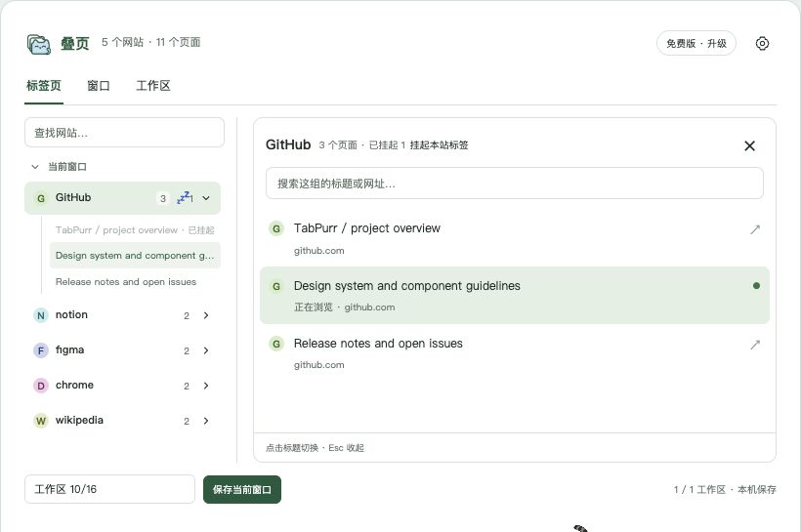Select Release notes and open issues sidebar item
This screenshot has width=801, height=532.
pos(135,282)
